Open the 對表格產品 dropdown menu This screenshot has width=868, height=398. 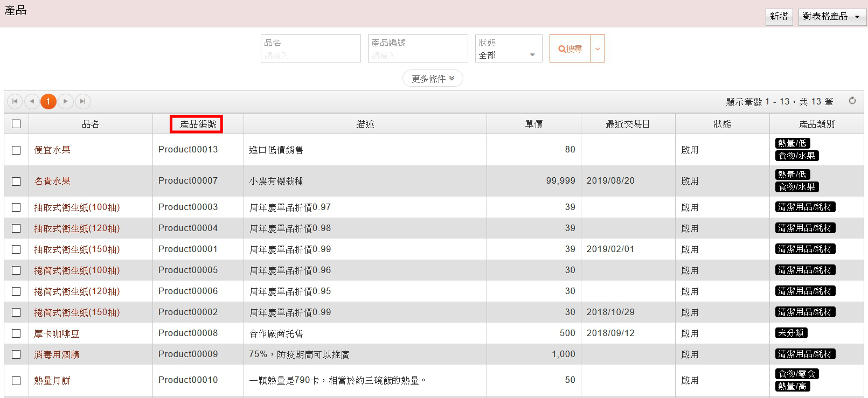click(832, 16)
